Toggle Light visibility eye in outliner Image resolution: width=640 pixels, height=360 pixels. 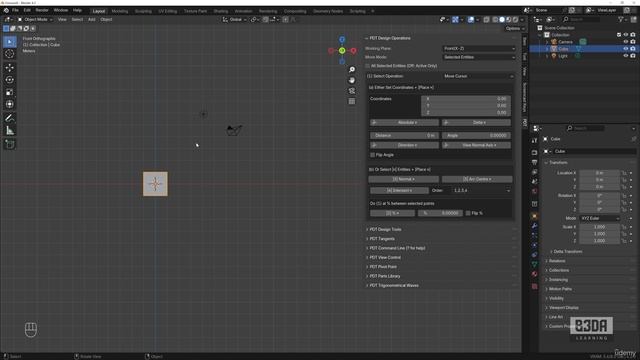pos(626,56)
